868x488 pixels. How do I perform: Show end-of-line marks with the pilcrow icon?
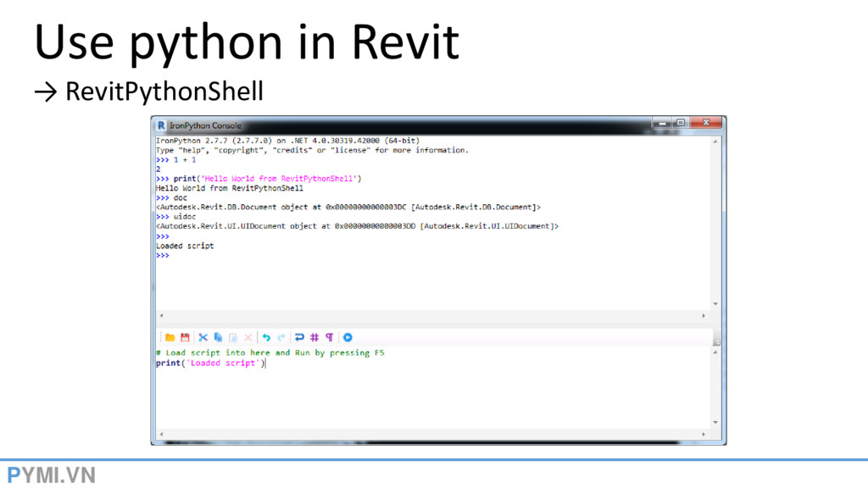click(330, 337)
